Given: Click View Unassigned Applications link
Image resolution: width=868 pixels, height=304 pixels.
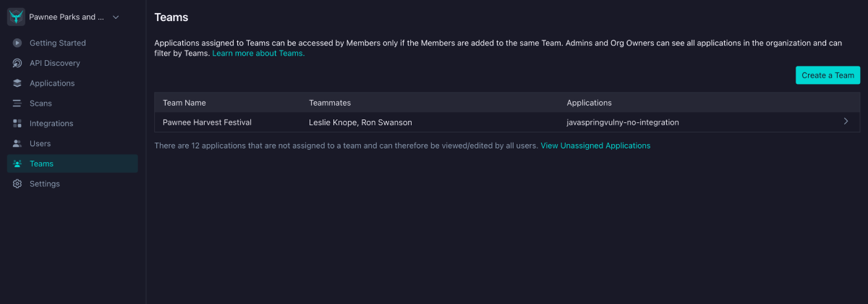Looking at the screenshot, I should coord(595,145).
